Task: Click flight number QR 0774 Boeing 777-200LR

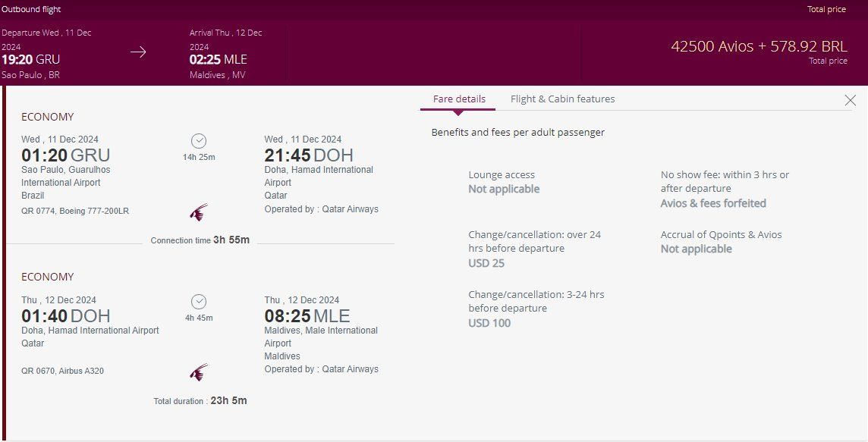Action: point(75,211)
